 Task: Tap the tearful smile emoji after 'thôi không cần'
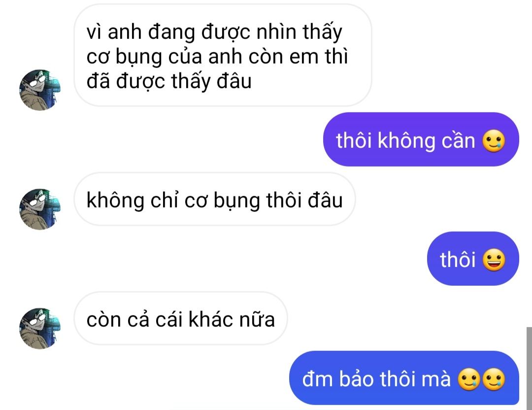point(494,140)
